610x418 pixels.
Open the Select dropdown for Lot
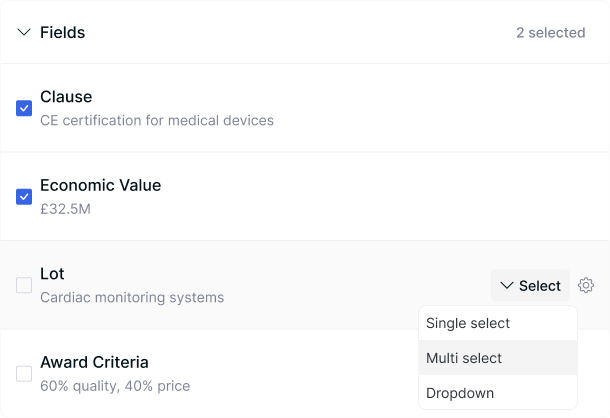pos(530,285)
